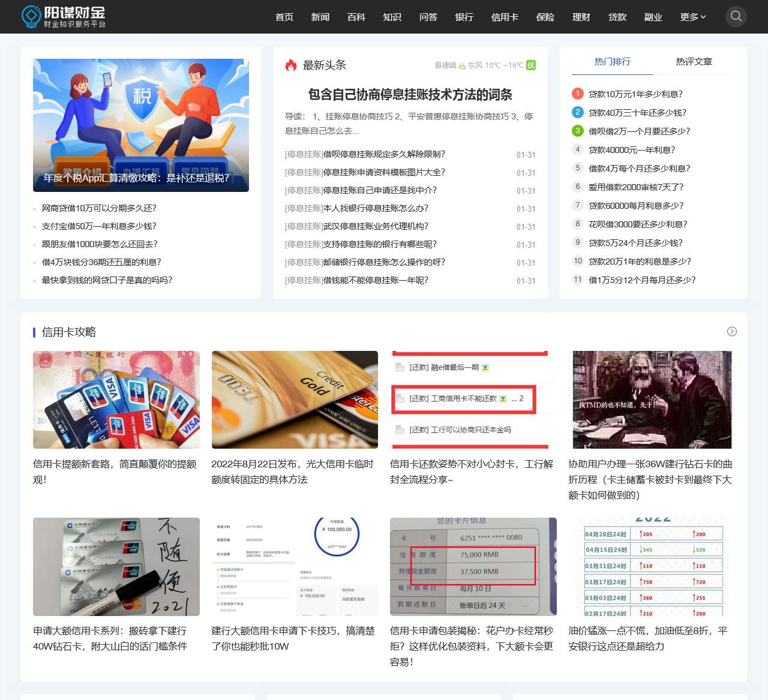Click the 信用卡攻略 section heading
The width and height of the screenshot is (768, 700).
pos(69,332)
